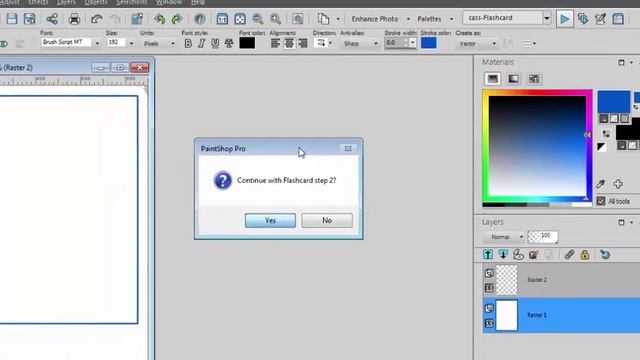Open the Layers menu
Image resolution: width=640 pixels, height=360 pixels.
point(66,2)
